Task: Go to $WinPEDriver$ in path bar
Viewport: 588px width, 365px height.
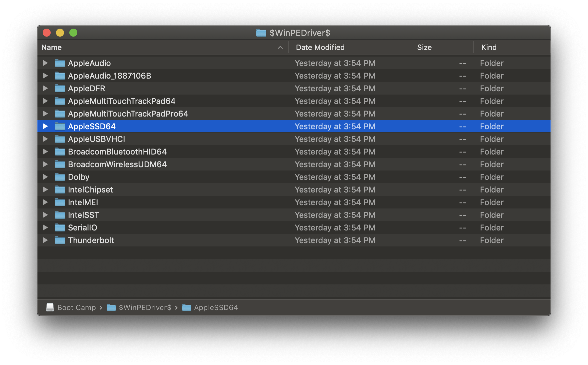Action: (x=139, y=307)
